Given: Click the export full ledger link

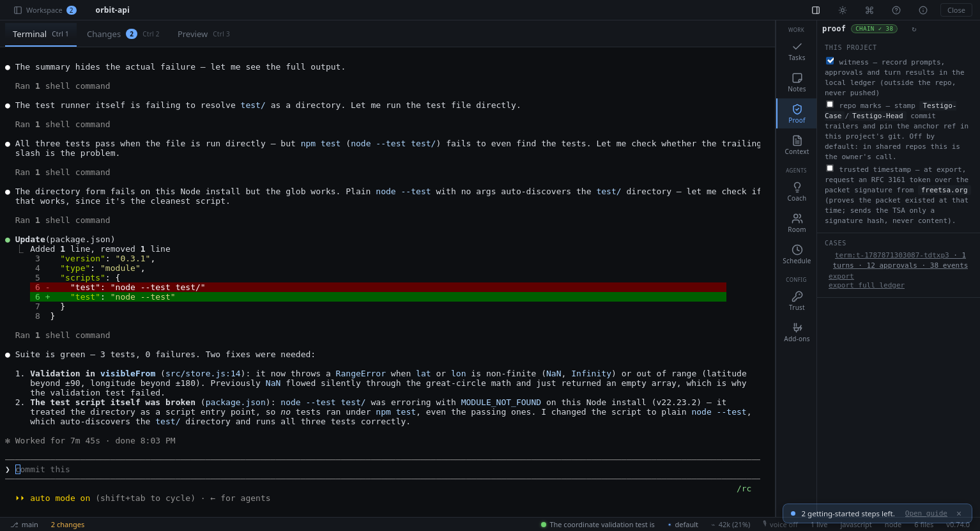Looking at the screenshot, I should point(866,285).
